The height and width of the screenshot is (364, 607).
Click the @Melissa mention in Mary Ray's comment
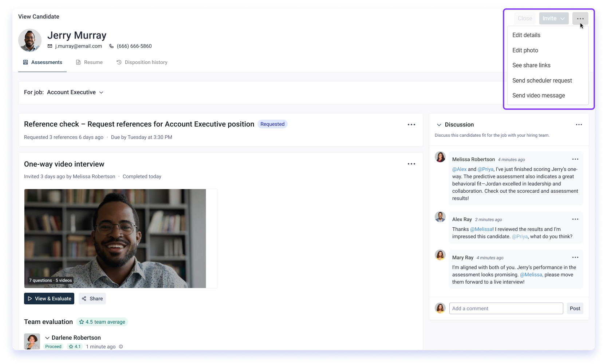point(531,275)
